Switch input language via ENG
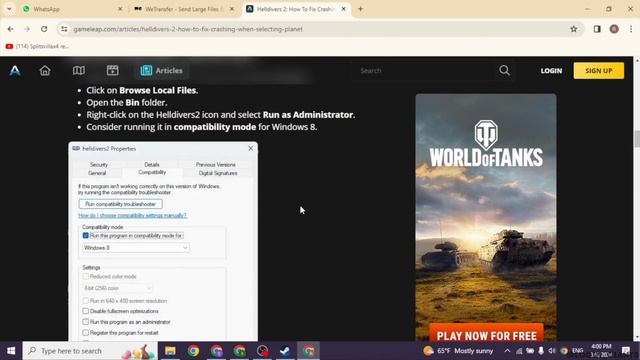The image size is (640, 360). point(578,351)
